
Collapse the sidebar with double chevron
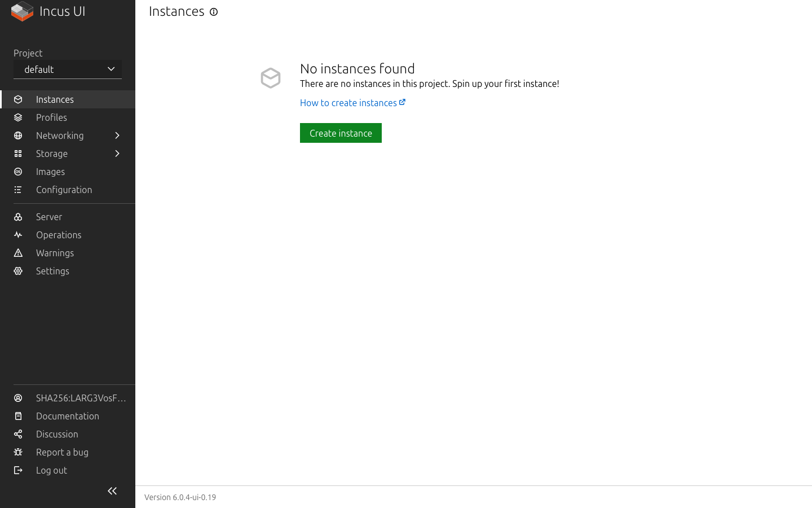tap(112, 491)
